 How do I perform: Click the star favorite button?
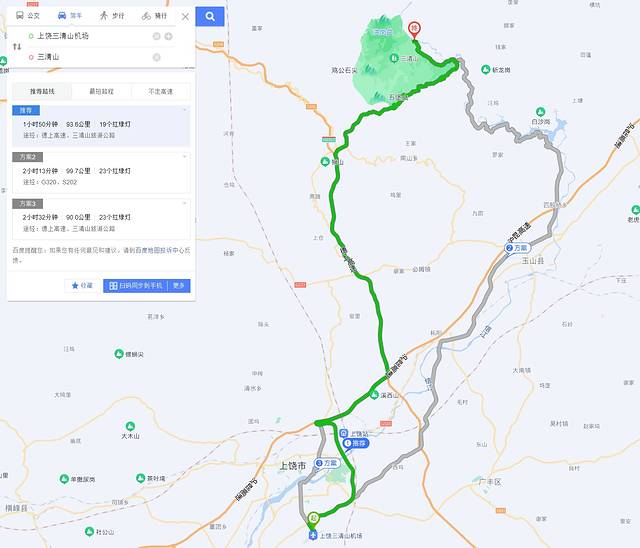click(x=82, y=286)
